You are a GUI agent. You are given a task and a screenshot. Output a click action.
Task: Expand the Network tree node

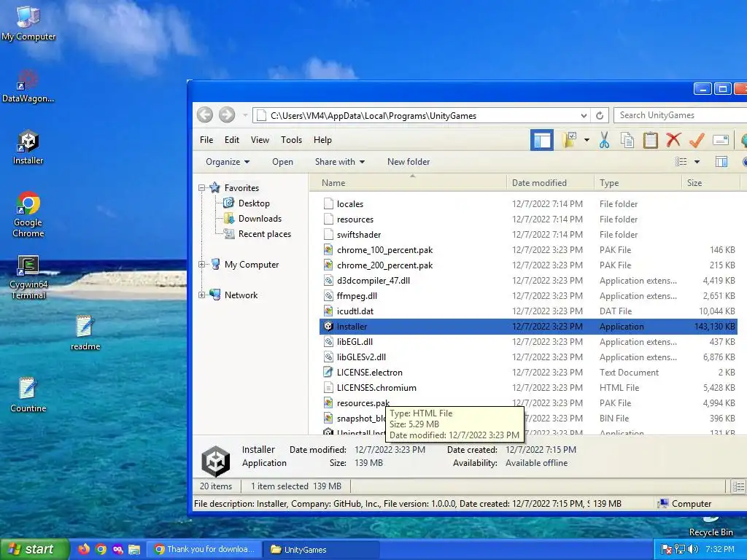tap(201, 295)
